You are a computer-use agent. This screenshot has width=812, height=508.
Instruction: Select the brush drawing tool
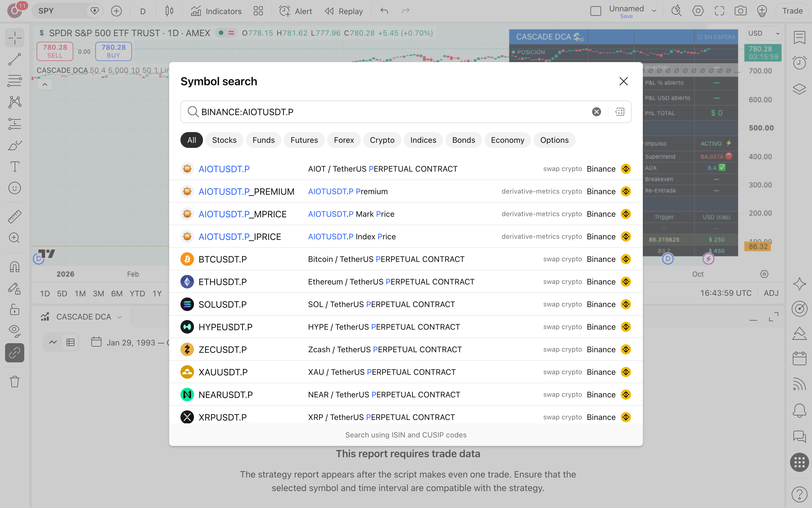[x=15, y=145]
